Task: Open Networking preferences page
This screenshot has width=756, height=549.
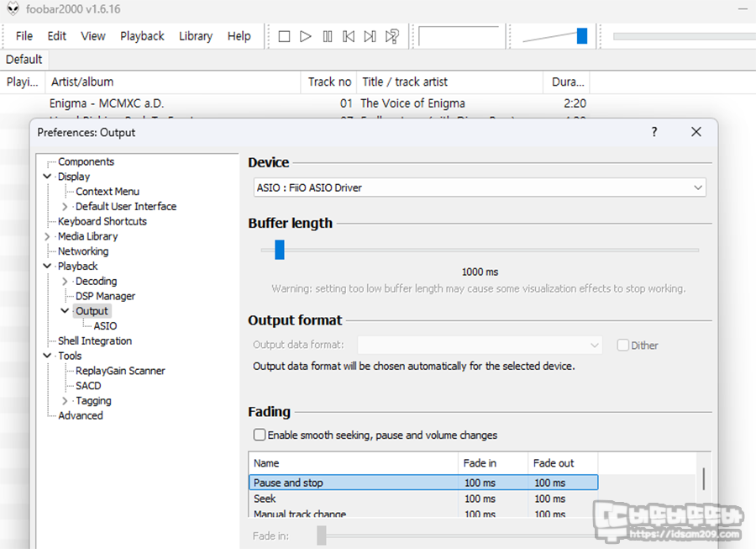Action: point(83,251)
